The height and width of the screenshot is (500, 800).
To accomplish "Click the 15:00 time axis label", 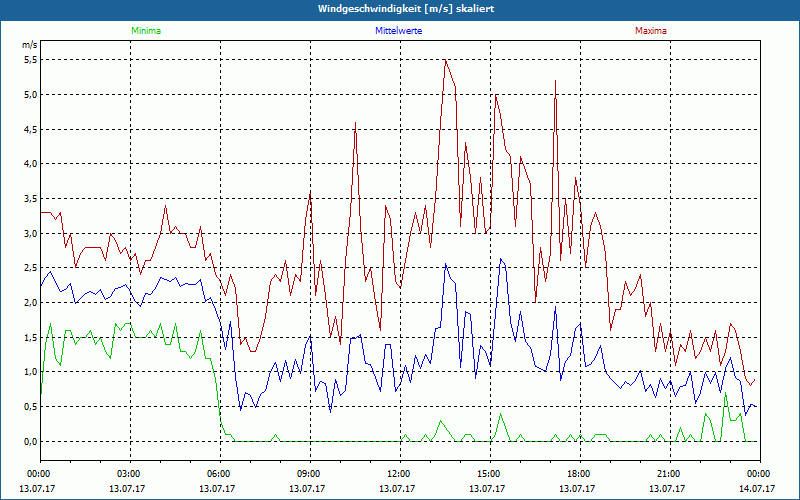I will 490,474.
